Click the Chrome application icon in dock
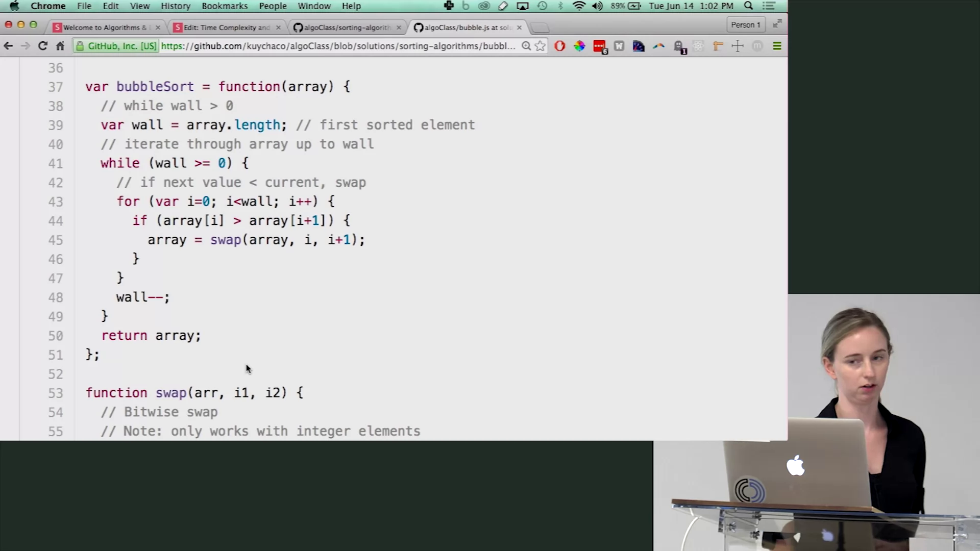 click(48, 6)
